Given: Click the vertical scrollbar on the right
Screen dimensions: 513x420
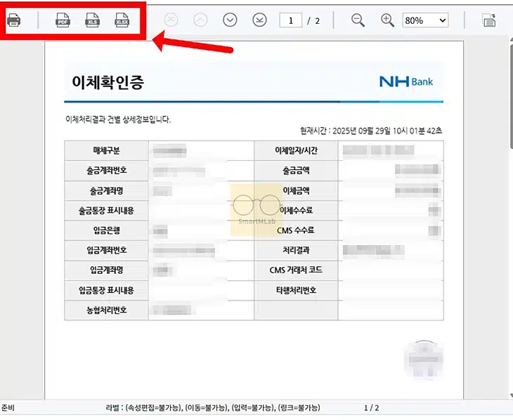Looking at the screenshot, I should (508, 211).
